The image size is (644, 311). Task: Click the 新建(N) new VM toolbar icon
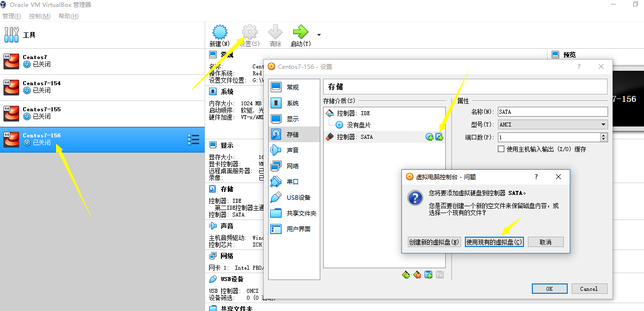pyautogui.click(x=220, y=36)
